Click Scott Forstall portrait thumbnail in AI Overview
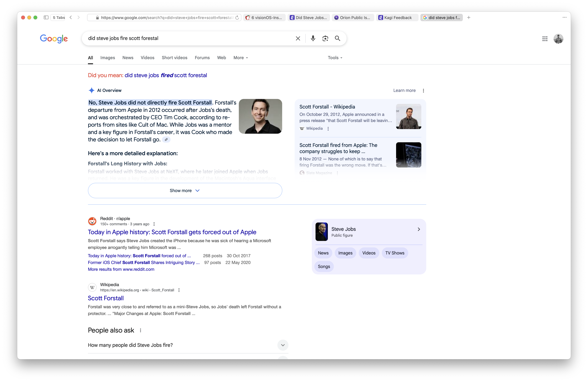Image resolution: width=588 pixels, height=382 pixels. pyautogui.click(x=260, y=116)
